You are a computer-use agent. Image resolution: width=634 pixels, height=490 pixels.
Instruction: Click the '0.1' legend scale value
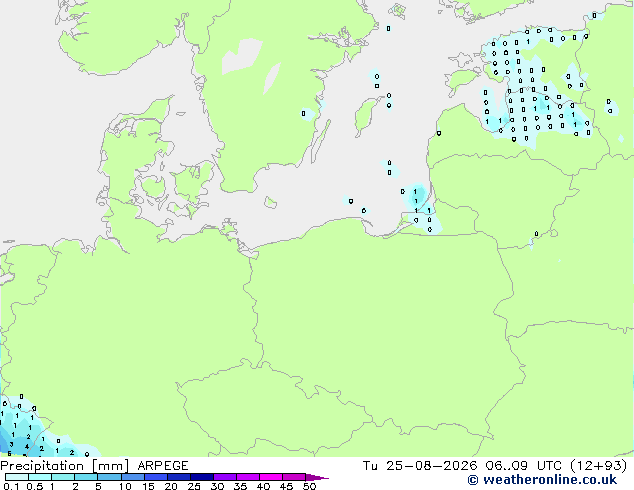(11, 486)
